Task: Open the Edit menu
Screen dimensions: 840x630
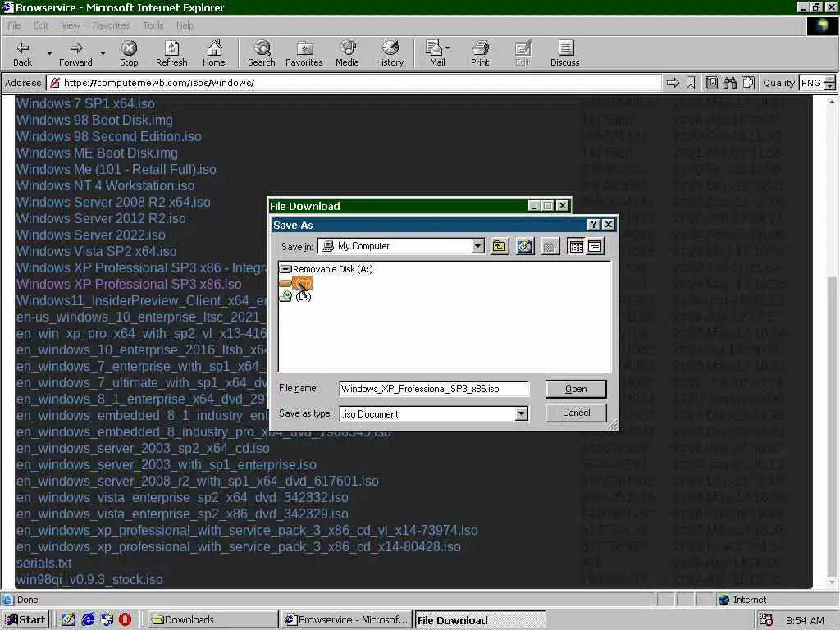Action: [41, 25]
